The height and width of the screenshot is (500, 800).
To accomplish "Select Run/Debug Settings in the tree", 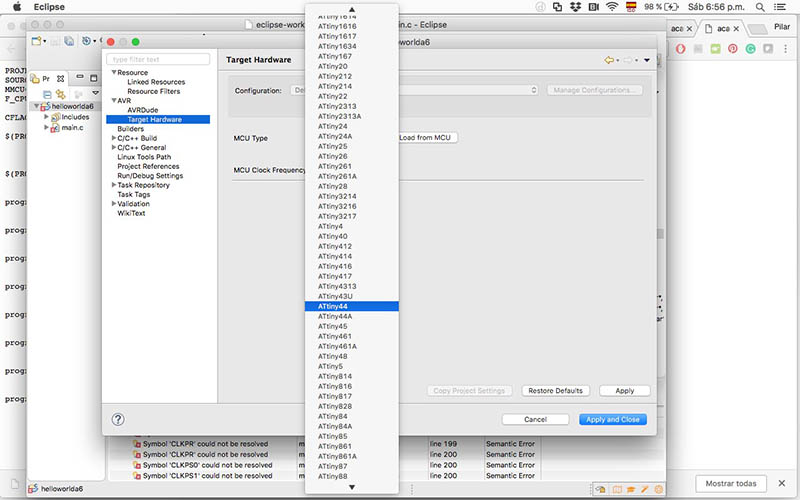I will pyautogui.click(x=150, y=176).
